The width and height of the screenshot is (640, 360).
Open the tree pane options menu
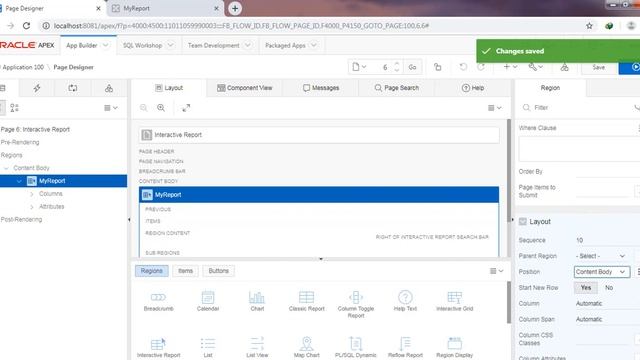click(x=111, y=108)
